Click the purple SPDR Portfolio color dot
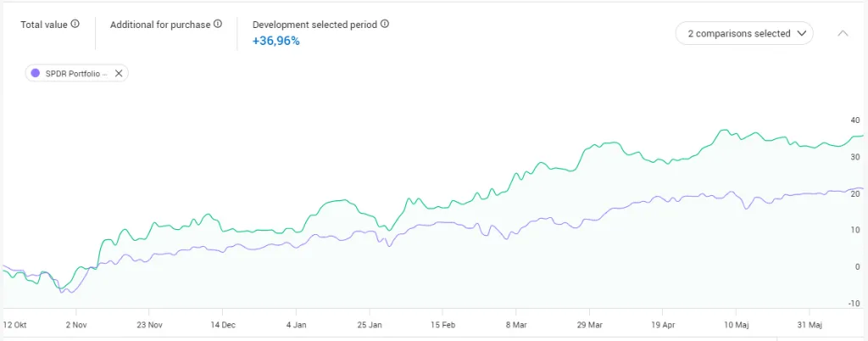Image resolution: width=868 pixels, height=341 pixels. (x=35, y=73)
